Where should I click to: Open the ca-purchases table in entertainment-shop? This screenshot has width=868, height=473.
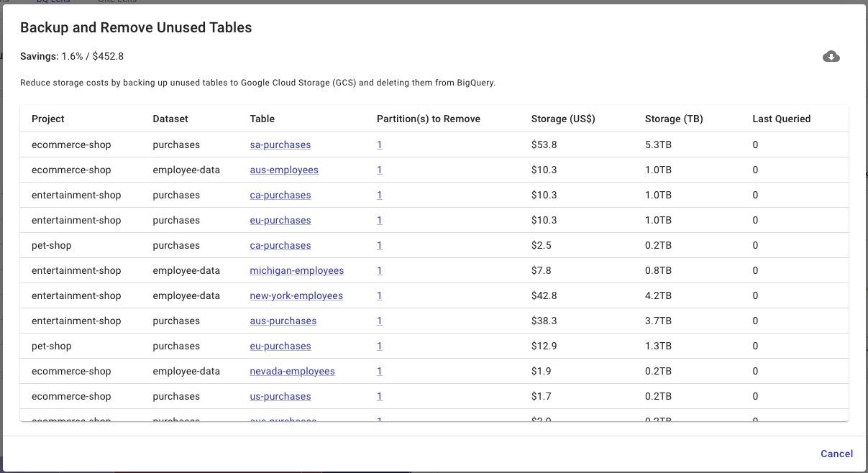point(280,195)
